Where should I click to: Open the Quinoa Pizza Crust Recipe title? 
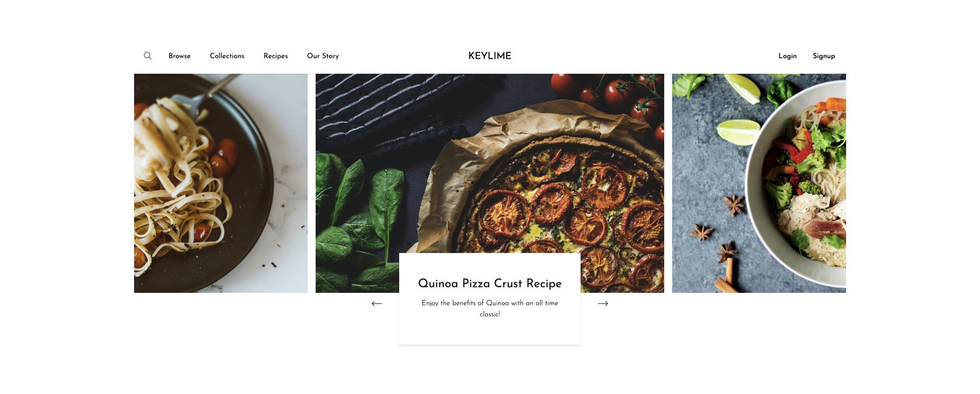pyautogui.click(x=489, y=284)
